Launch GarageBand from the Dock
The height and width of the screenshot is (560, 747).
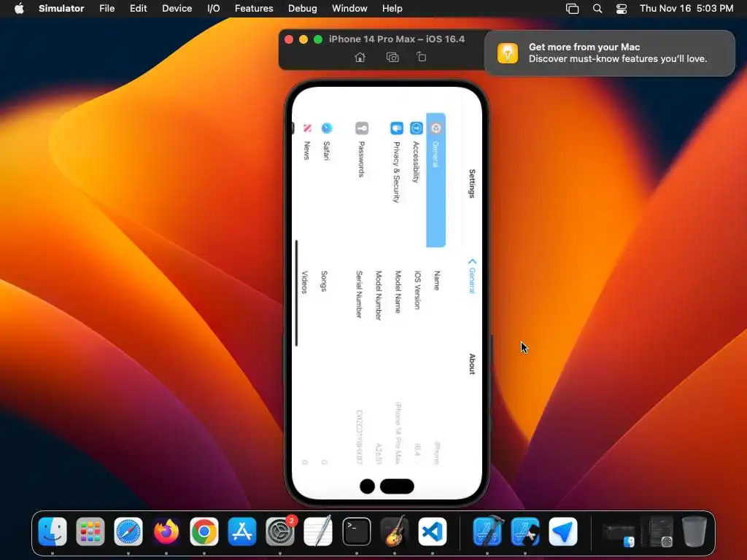click(395, 532)
